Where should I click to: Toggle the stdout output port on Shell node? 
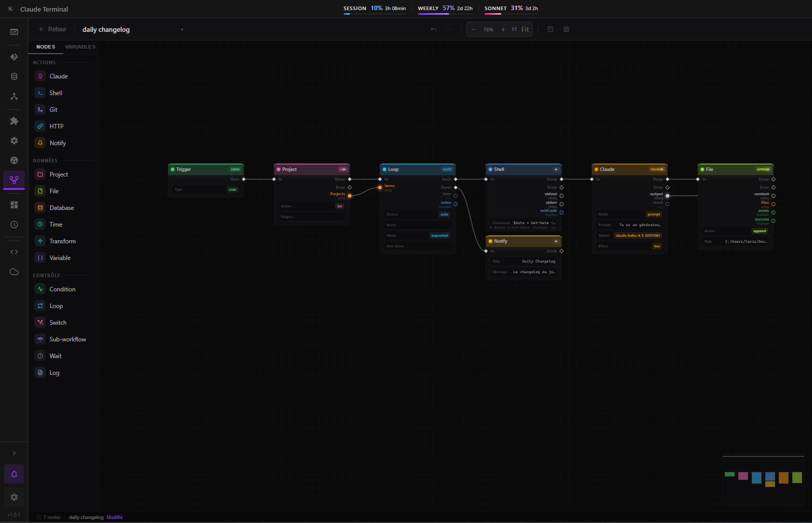click(561, 196)
